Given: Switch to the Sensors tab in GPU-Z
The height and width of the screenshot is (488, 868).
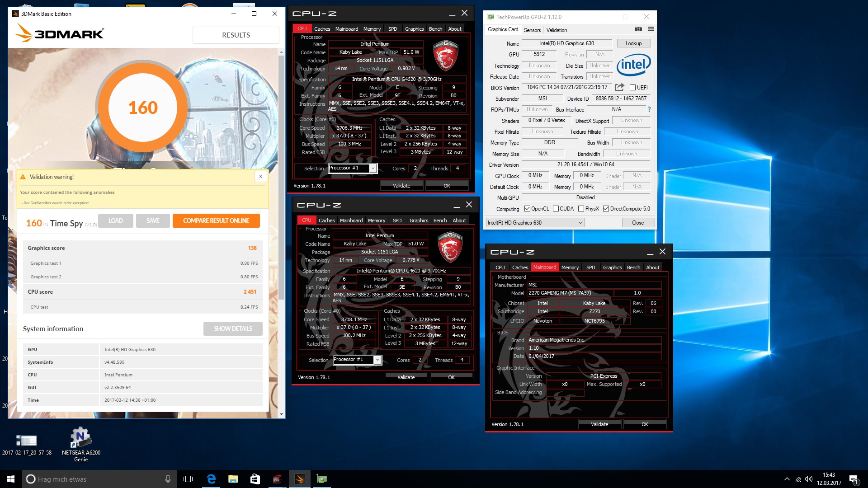Looking at the screenshot, I should click(532, 30).
